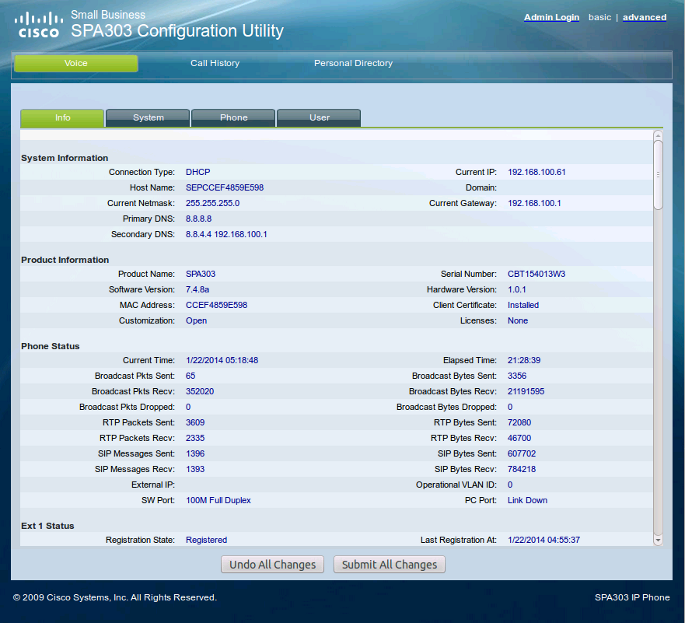Click the basic view link
The image size is (685, 623).
[599, 17]
